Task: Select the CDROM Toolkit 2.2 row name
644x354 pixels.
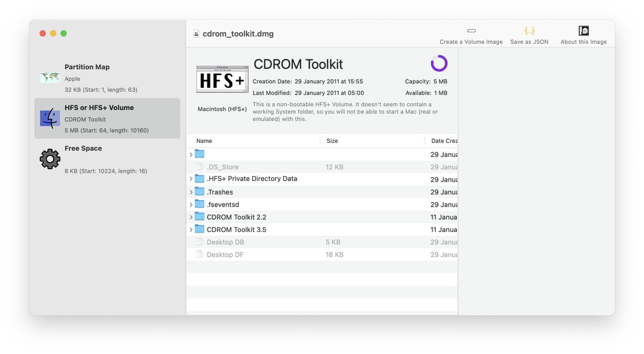Action: [237, 217]
